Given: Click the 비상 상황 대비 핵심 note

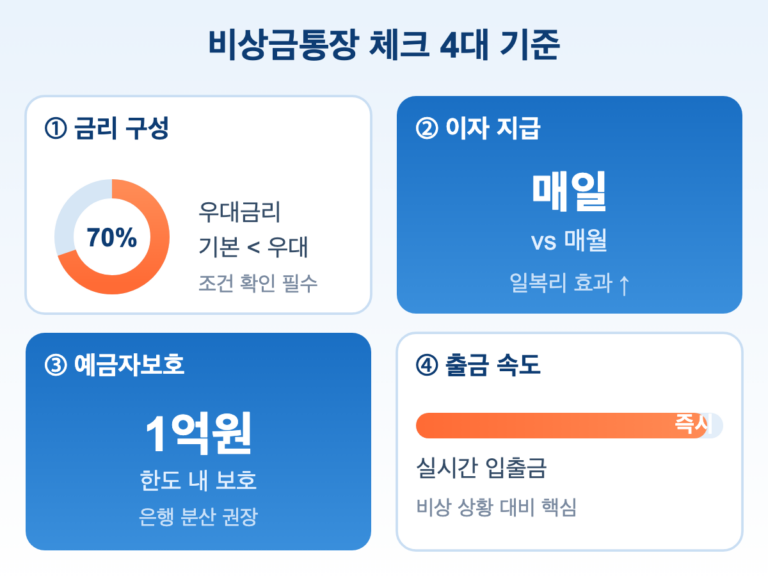Looking at the screenshot, I should [496, 507].
